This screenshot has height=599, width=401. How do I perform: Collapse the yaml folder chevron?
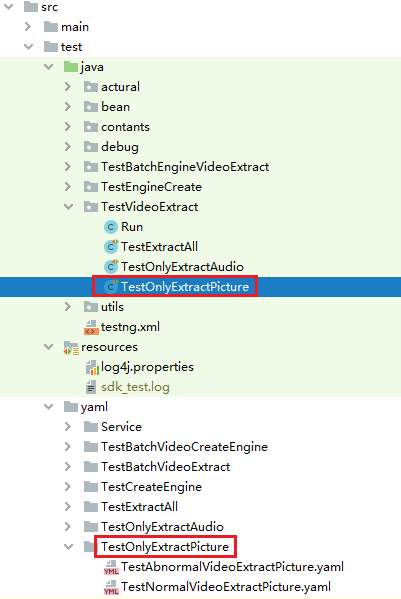click(x=49, y=406)
